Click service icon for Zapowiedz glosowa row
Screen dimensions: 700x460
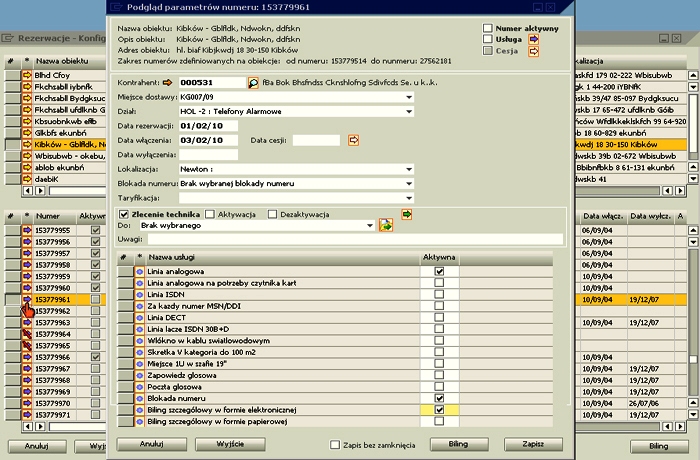140,376
